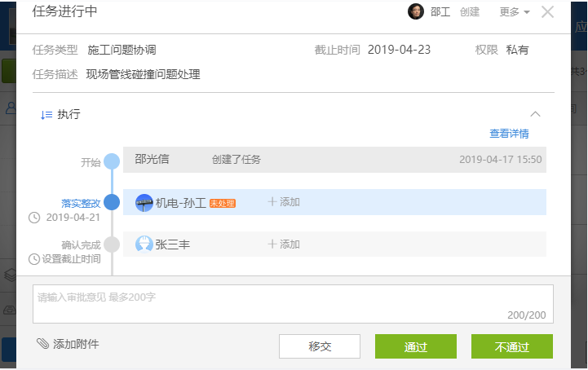
Task: Open the 更多 dropdown menu
Action: pos(514,12)
